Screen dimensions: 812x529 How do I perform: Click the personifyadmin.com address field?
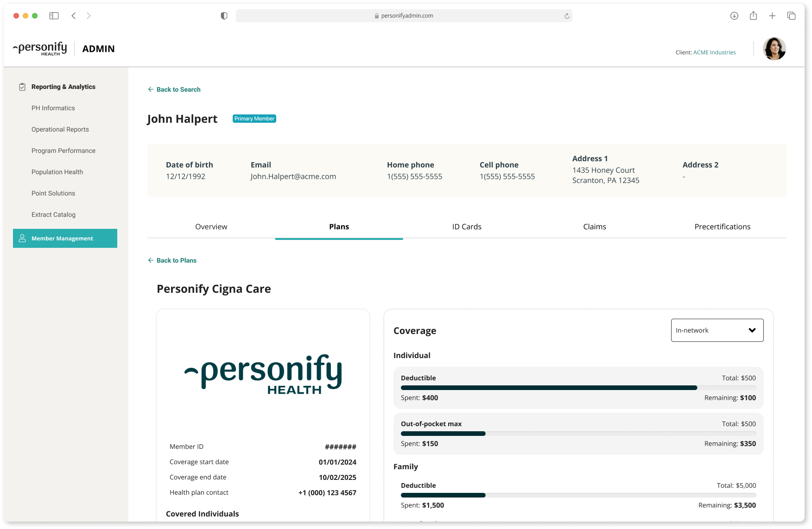tap(404, 16)
